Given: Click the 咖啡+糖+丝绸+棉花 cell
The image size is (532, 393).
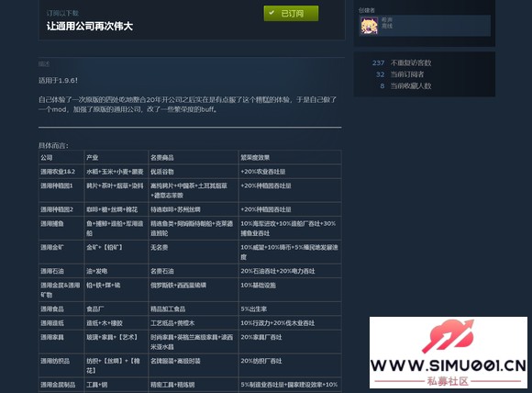Looking at the screenshot, I should point(116,209).
